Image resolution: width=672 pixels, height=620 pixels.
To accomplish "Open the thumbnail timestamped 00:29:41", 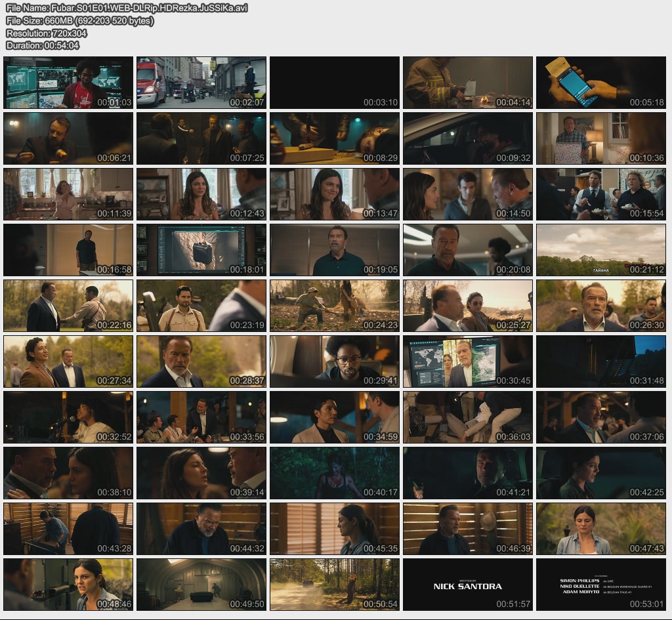I will coord(335,362).
